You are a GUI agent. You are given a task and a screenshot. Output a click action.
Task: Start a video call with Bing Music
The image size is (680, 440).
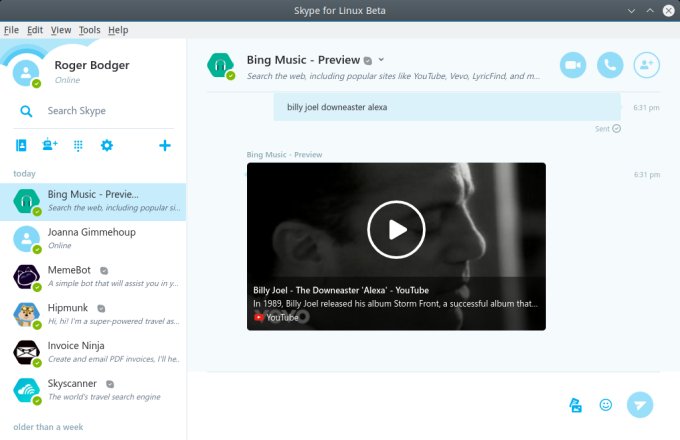pyautogui.click(x=572, y=65)
